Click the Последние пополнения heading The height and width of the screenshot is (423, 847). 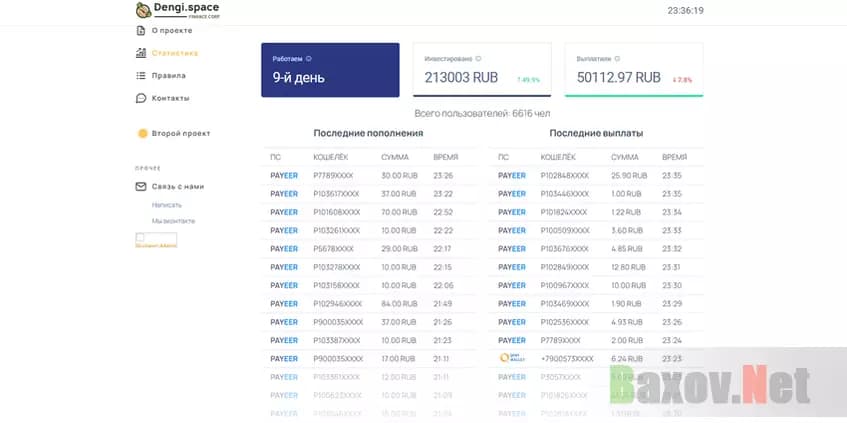pyautogui.click(x=368, y=133)
